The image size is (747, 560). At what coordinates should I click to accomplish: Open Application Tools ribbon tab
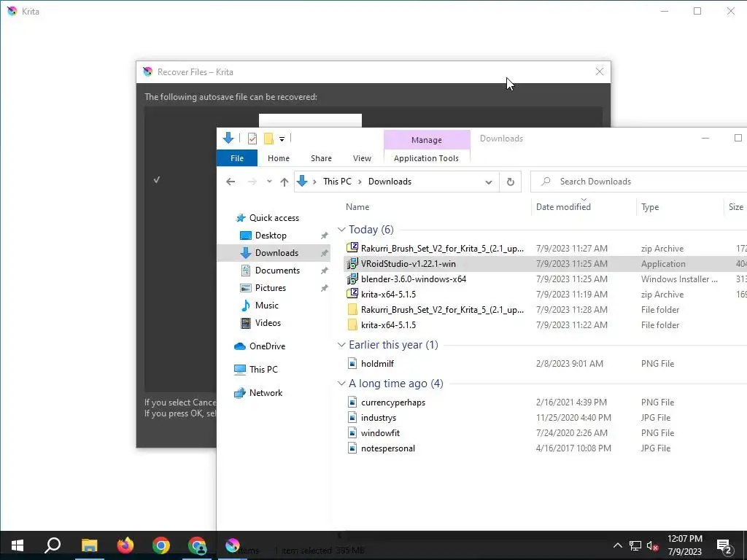(426, 158)
